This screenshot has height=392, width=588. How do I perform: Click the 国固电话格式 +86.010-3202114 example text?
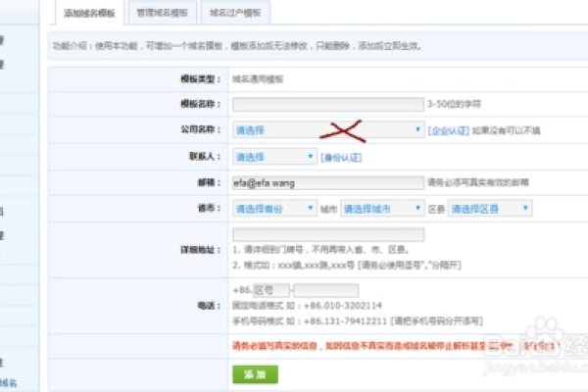pos(307,306)
